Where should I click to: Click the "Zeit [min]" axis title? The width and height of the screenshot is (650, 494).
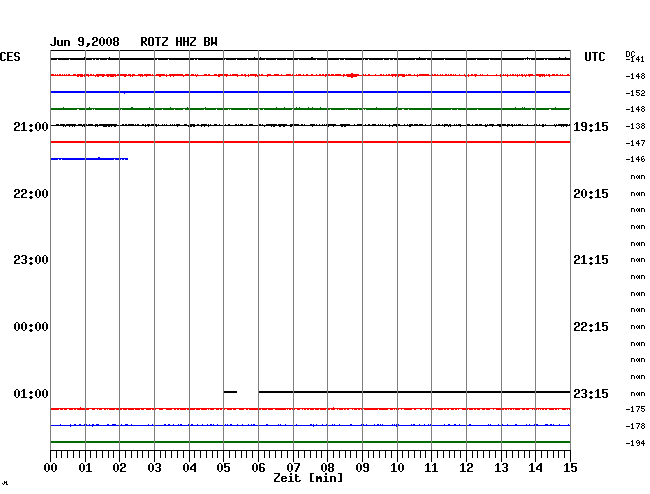click(308, 478)
